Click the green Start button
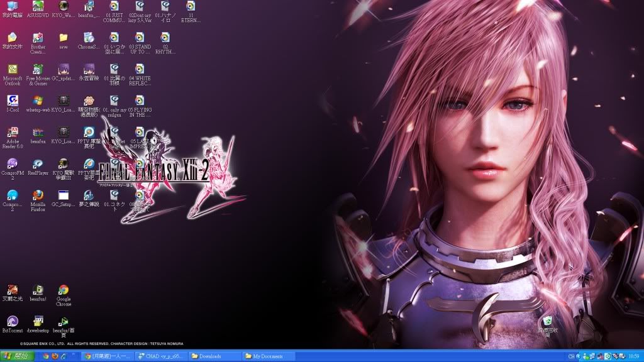644x362 pixels. (x=17, y=356)
